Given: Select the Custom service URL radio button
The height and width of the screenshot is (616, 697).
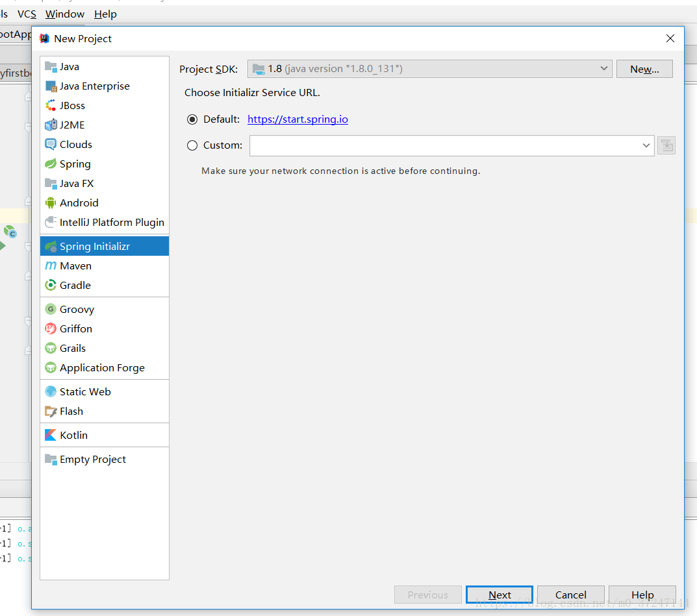Looking at the screenshot, I should click(192, 145).
